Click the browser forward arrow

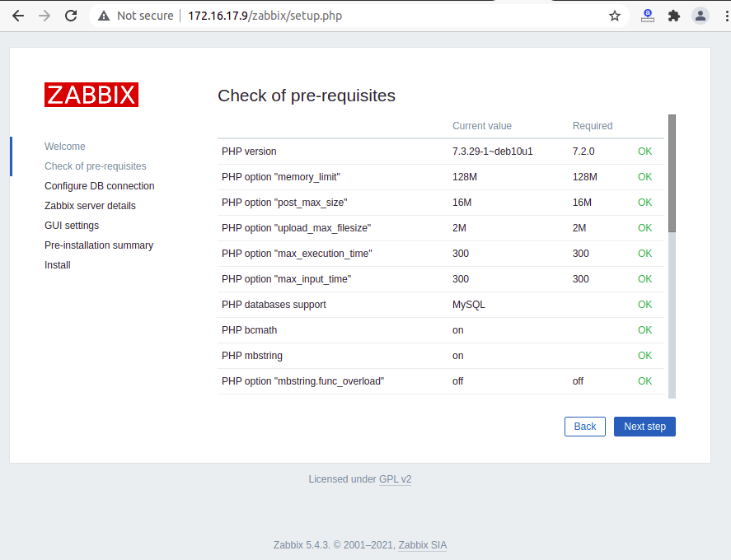[45, 16]
